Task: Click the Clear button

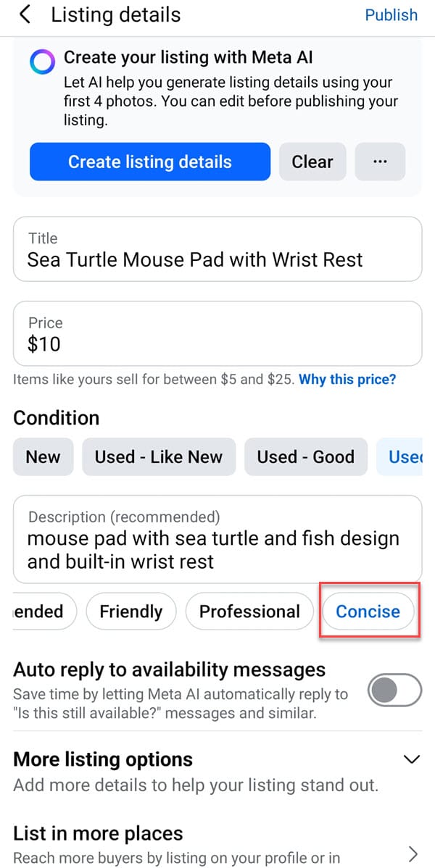Action: [312, 162]
